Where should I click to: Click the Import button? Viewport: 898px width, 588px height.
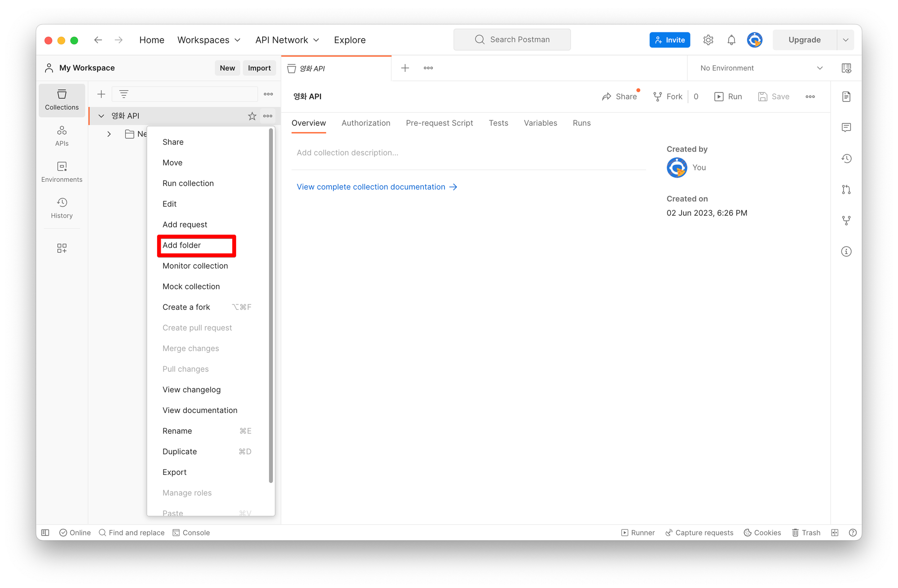pos(259,68)
